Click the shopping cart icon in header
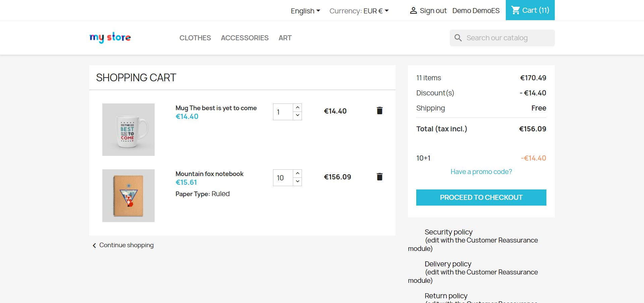This screenshot has height=303, width=644. pos(515,10)
